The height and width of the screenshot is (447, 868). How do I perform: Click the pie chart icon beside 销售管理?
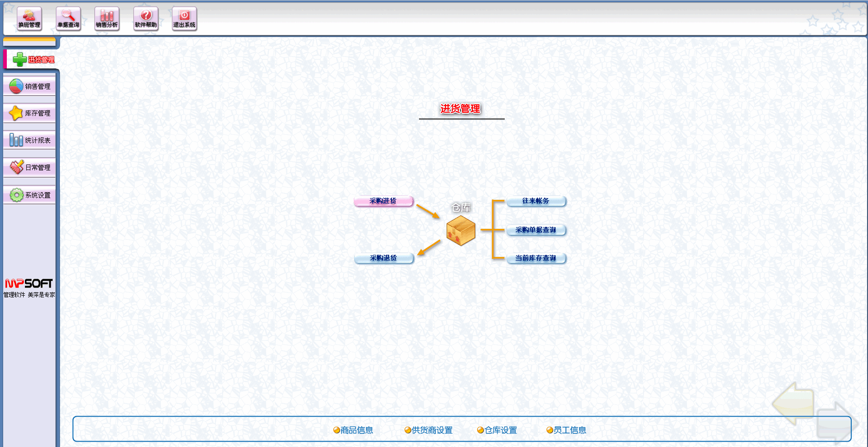[x=16, y=86]
